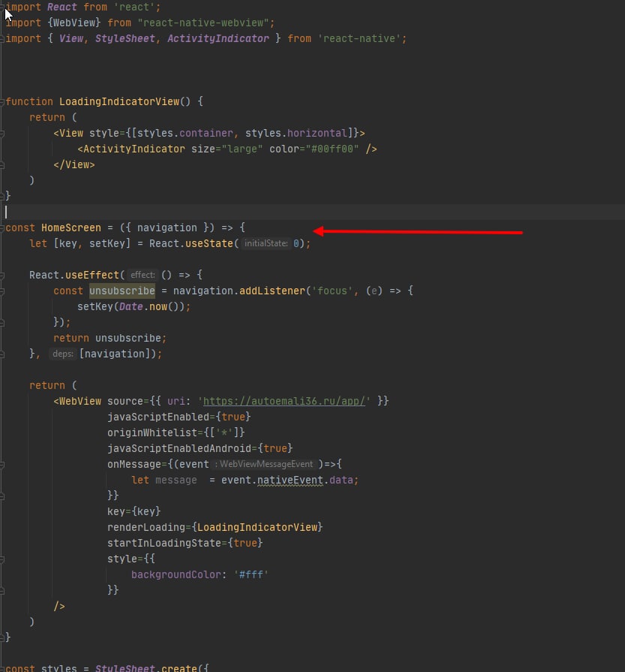Collapse the HomeScreen component fold marker
625x672 pixels.
coord(2,228)
